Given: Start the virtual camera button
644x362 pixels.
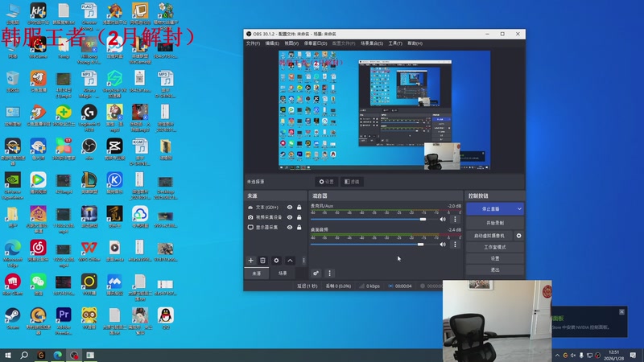Looking at the screenshot, I should [489, 236].
